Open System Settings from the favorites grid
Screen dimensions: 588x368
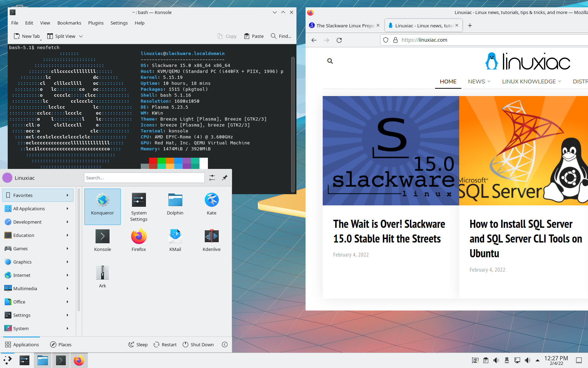(x=139, y=206)
